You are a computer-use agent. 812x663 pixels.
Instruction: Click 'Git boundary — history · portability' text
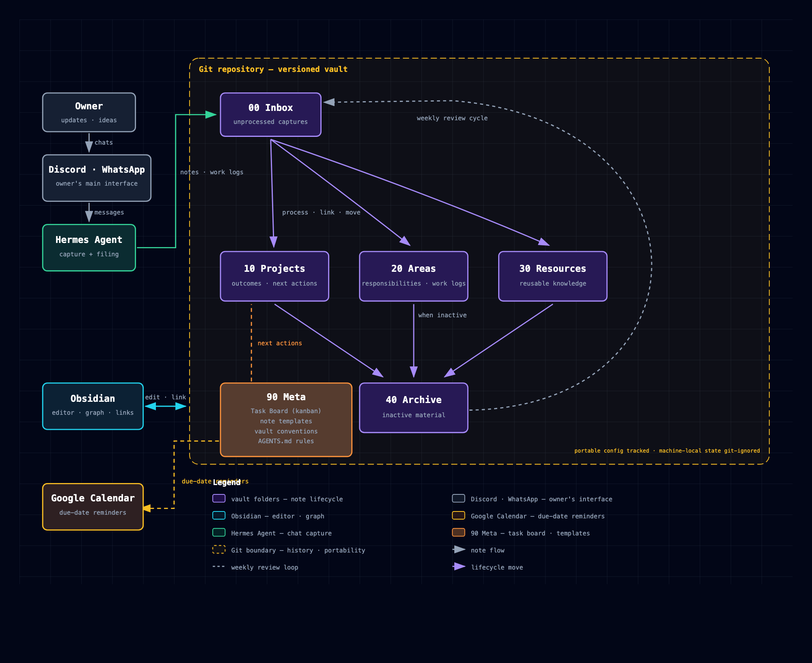pos(298,550)
